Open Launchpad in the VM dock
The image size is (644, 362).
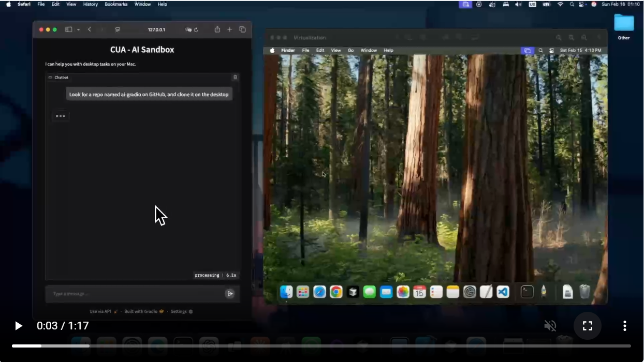(303, 292)
